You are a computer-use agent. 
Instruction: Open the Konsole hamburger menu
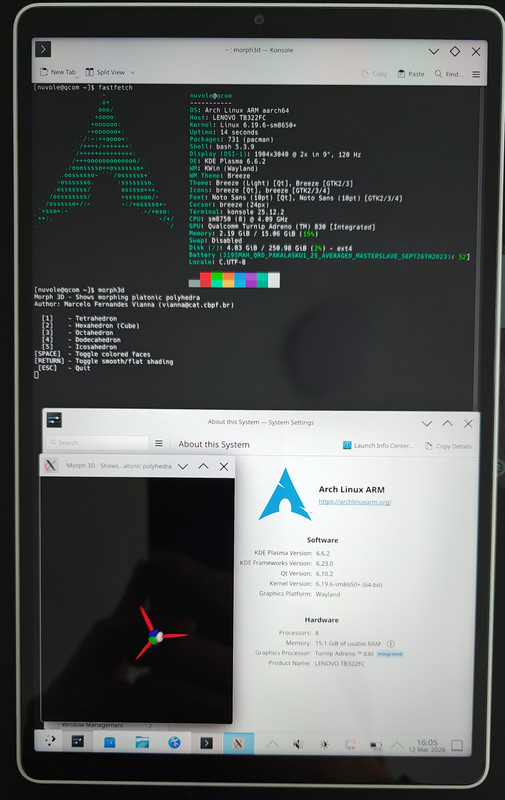[476, 74]
